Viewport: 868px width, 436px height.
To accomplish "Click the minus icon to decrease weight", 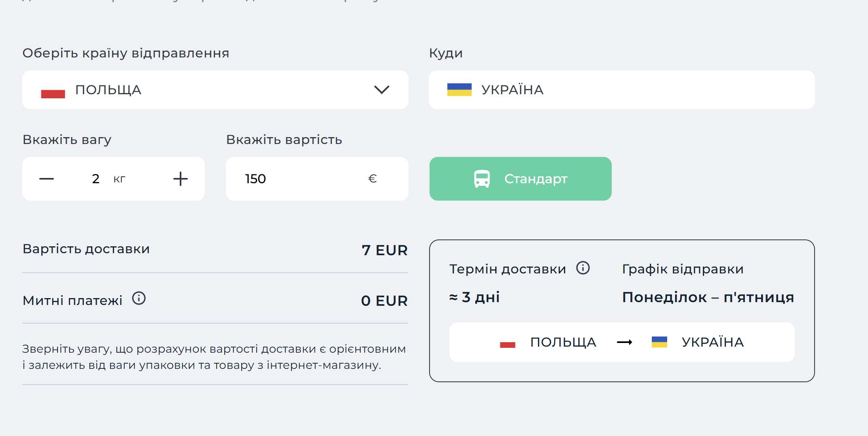I will coord(47,179).
